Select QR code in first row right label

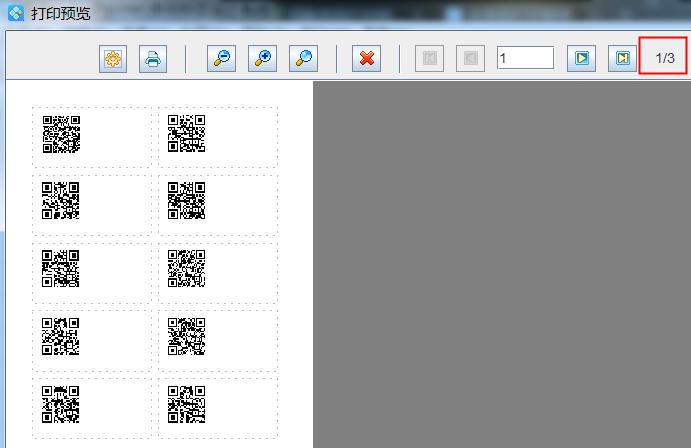pyautogui.click(x=186, y=133)
